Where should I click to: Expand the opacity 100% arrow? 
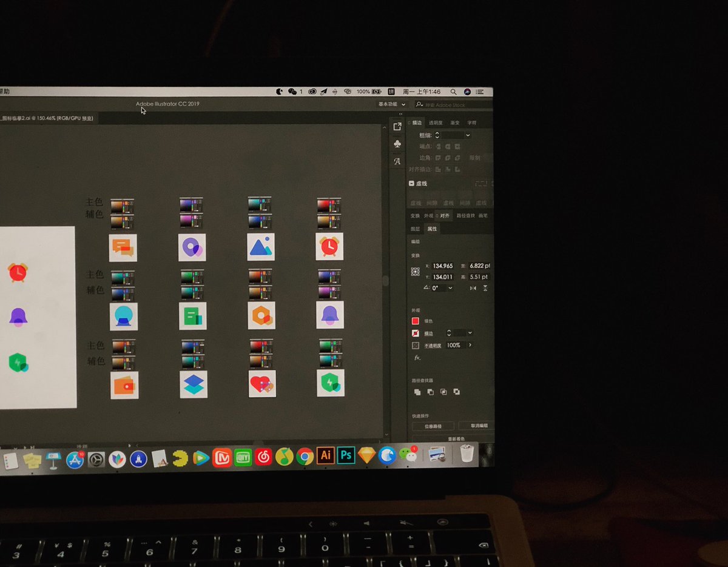click(x=470, y=345)
